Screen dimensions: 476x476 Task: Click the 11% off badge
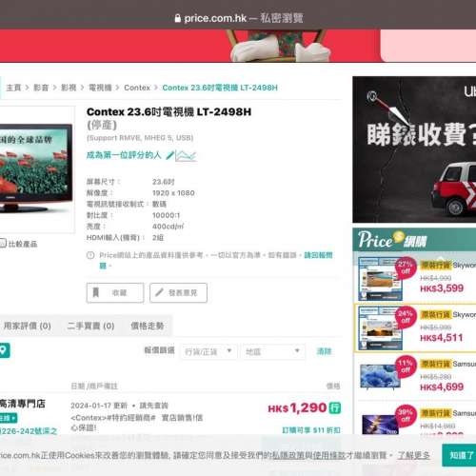[406, 367]
